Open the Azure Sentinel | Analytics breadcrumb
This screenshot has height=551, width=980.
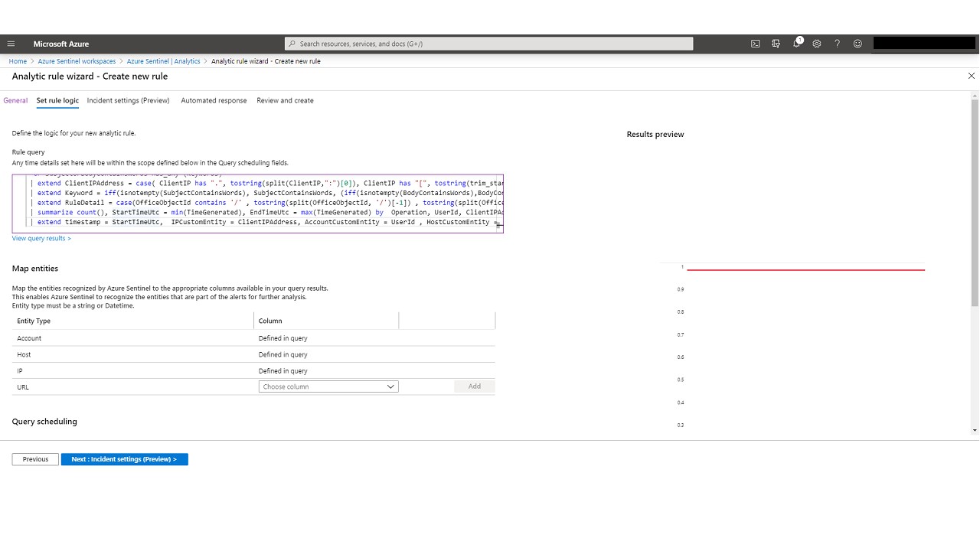click(x=163, y=61)
